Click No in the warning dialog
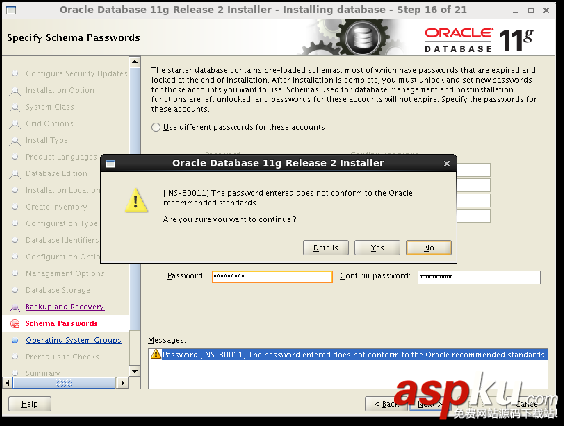 (x=429, y=248)
